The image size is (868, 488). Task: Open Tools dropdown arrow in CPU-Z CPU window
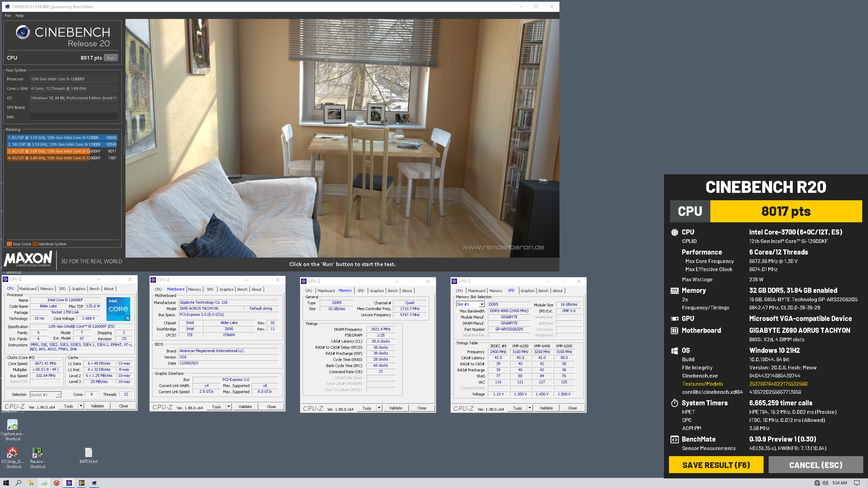(81, 406)
